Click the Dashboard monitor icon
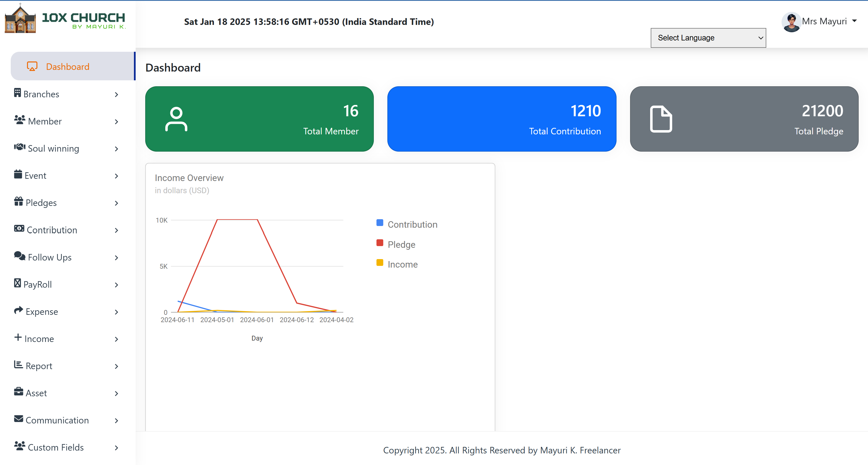The height and width of the screenshot is (465, 868). [x=32, y=66]
